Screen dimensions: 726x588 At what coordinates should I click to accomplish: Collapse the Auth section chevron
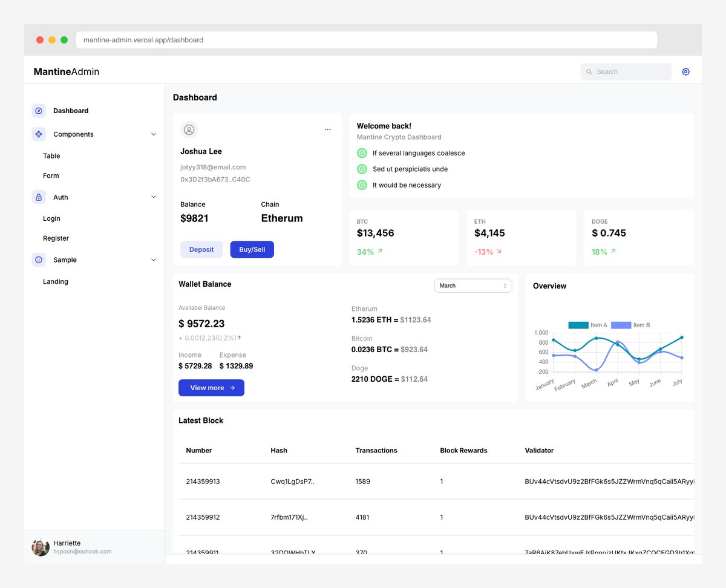point(153,197)
